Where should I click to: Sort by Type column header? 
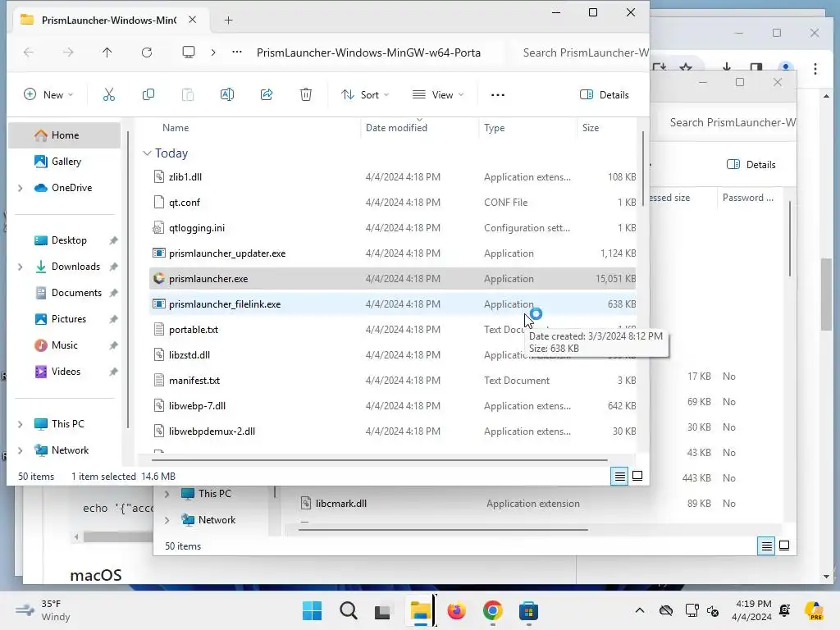(495, 128)
